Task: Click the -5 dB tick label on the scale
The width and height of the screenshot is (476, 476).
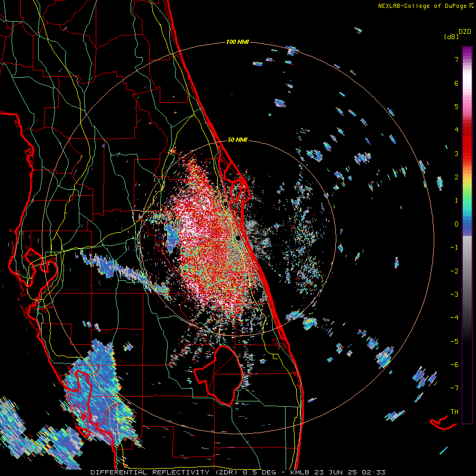Action: click(454, 341)
